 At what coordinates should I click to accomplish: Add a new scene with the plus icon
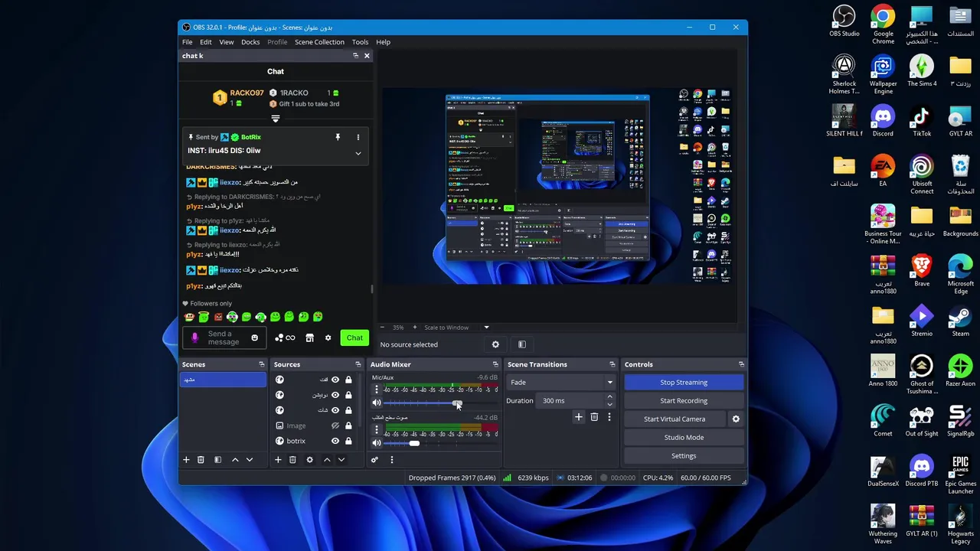click(185, 460)
